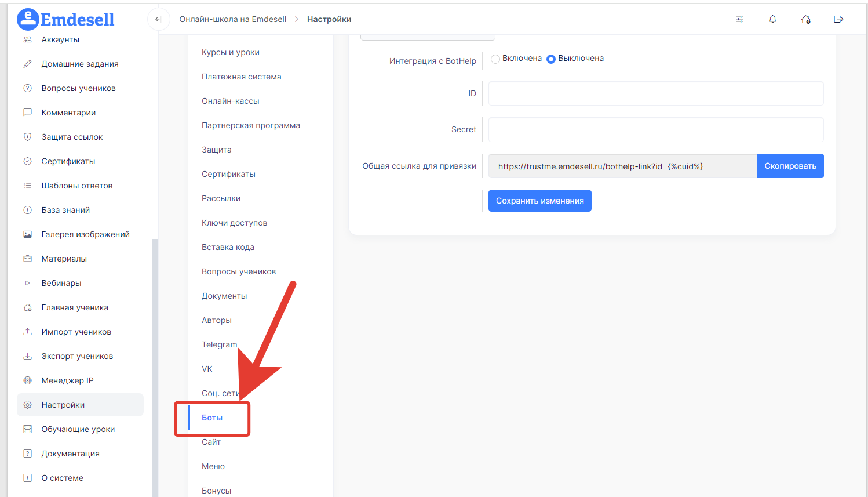Click the Галерея изображений image icon

[x=27, y=234]
